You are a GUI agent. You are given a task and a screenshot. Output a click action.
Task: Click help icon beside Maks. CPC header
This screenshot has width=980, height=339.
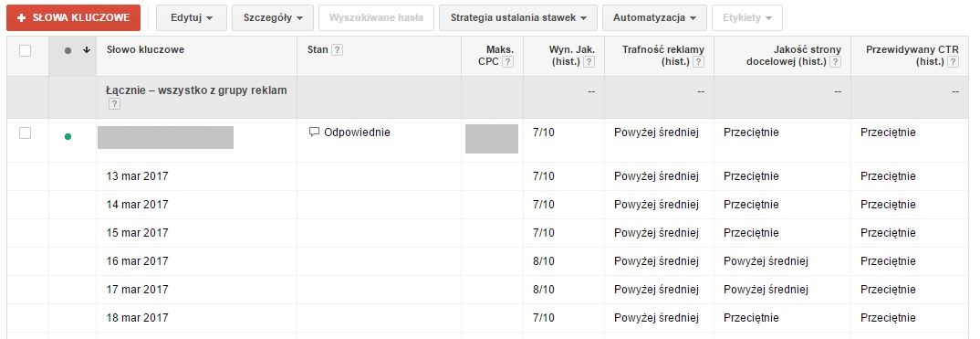pyautogui.click(x=508, y=62)
